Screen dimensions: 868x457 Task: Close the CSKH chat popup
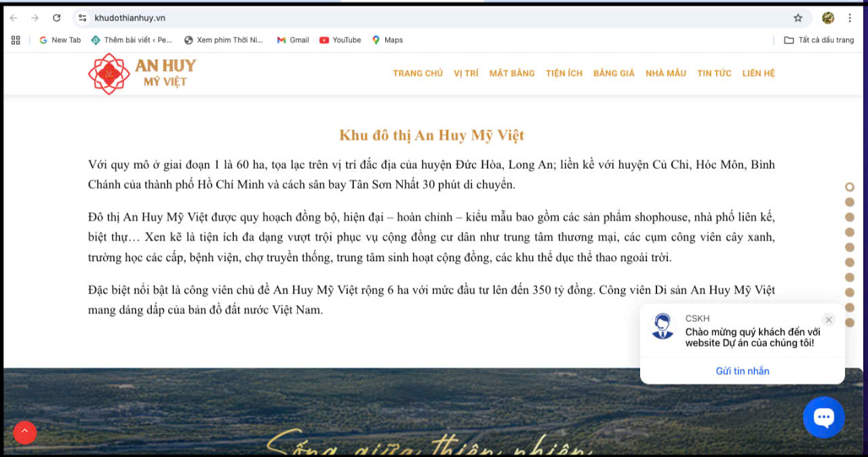click(829, 320)
